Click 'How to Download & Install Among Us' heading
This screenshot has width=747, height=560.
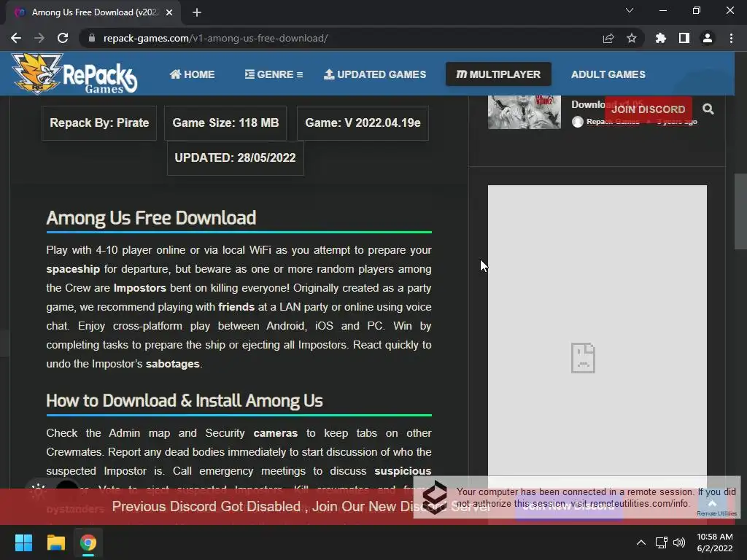point(185,400)
